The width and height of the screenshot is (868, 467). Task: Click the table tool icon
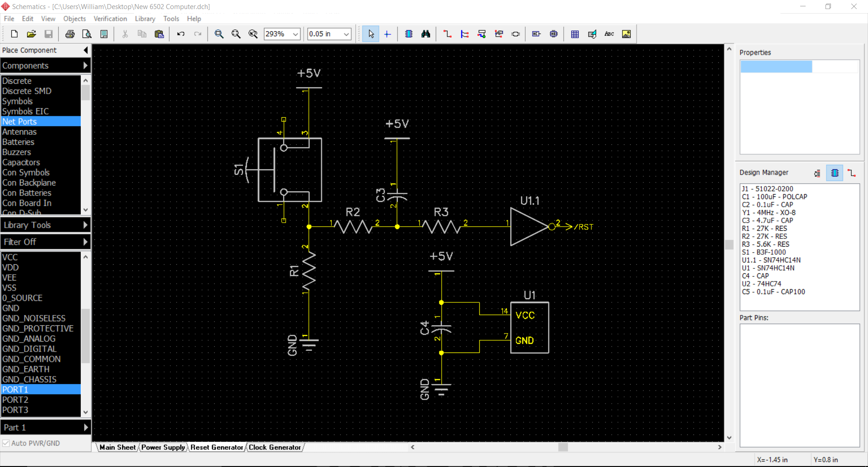pos(575,34)
